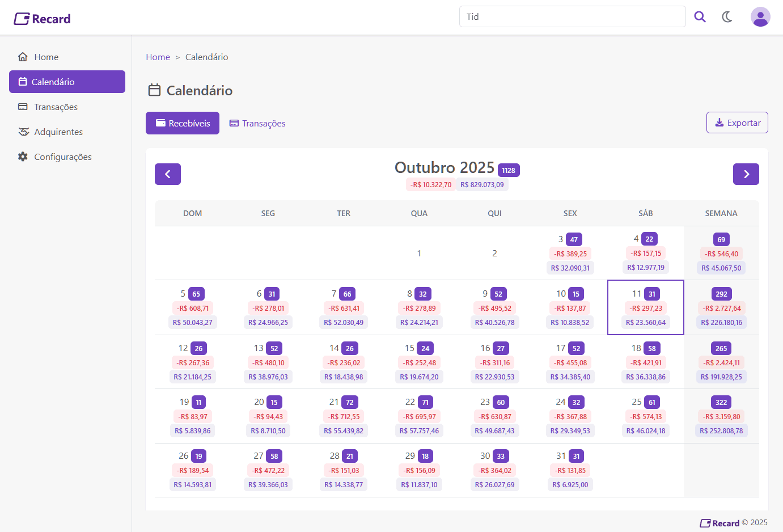Viewport: 783px width, 532px height.
Task: Advance to next month arrow
Action: 746,174
